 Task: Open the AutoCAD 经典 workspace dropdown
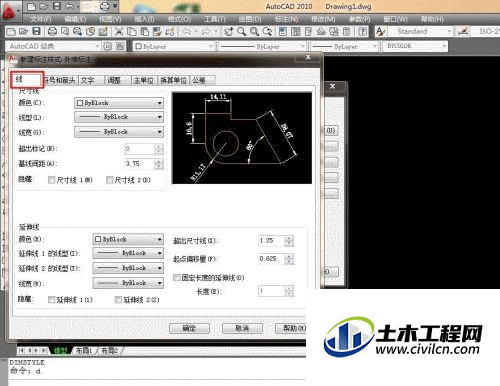click(53, 46)
